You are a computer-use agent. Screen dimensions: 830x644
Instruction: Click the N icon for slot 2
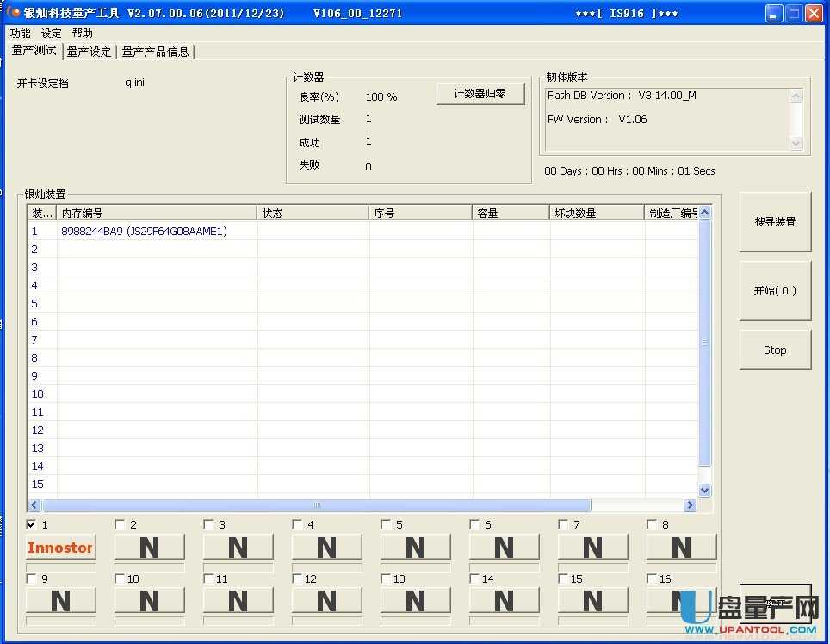point(149,548)
